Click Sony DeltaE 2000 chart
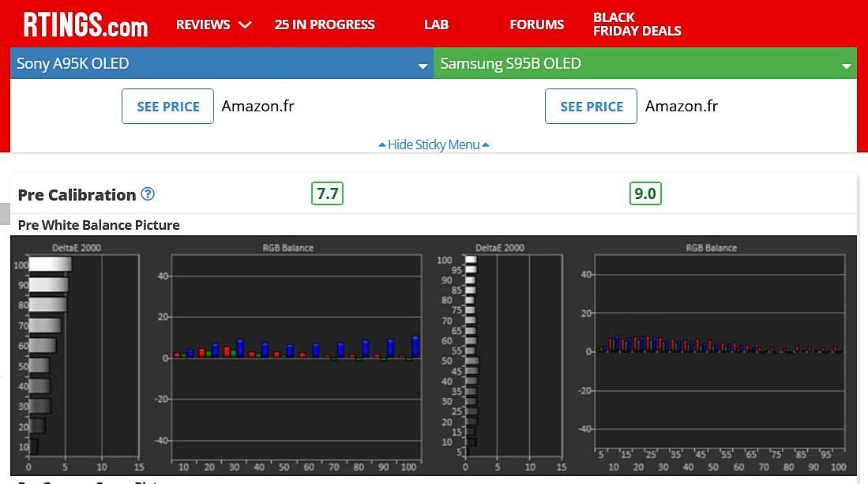The image size is (868, 484). point(77,358)
